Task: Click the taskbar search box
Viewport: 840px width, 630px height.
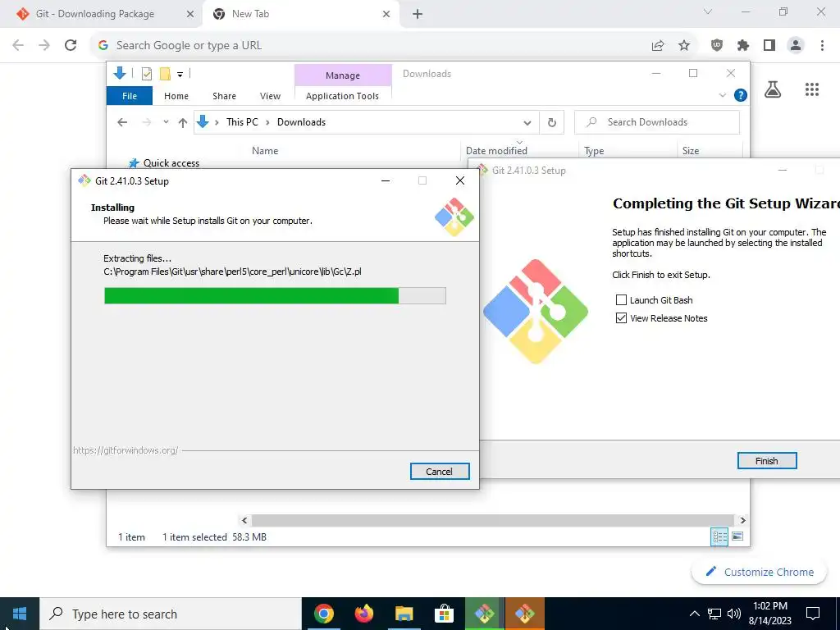Action: pos(171,614)
